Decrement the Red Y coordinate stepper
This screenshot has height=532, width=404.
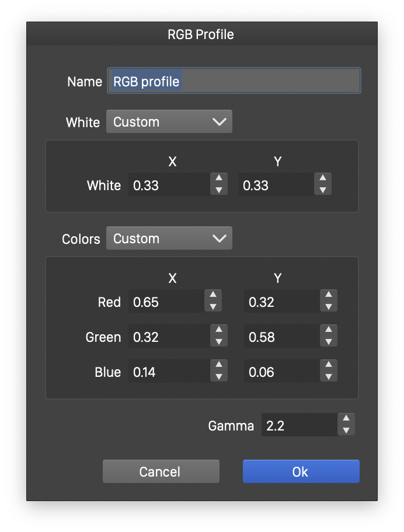(x=329, y=307)
